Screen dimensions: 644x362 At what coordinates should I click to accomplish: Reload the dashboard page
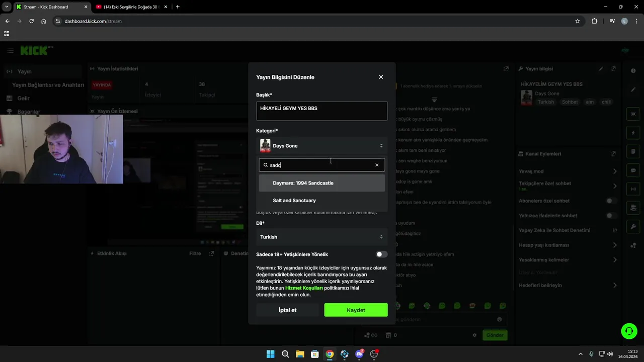click(31, 21)
